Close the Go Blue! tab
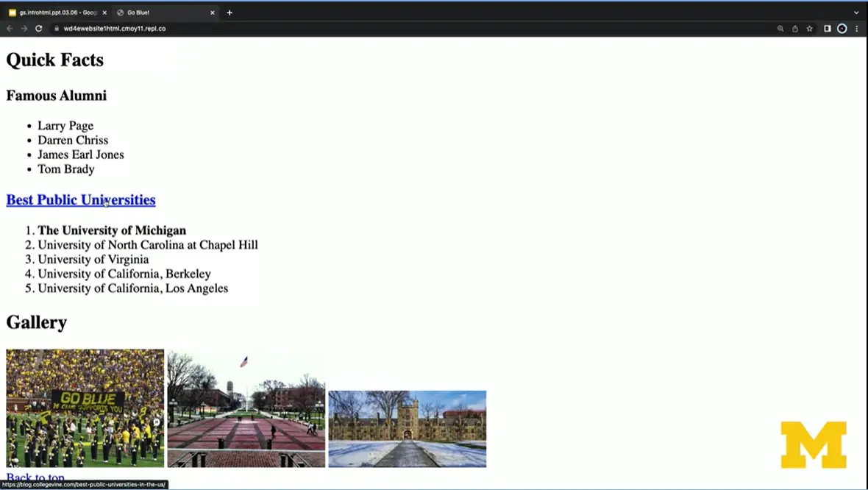This screenshot has height=490, width=868. [x=213, y=13]
